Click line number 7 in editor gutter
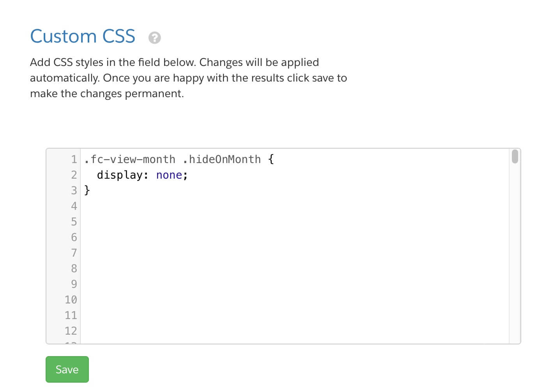This screenshot has height=392, width=554. (74, 253)
